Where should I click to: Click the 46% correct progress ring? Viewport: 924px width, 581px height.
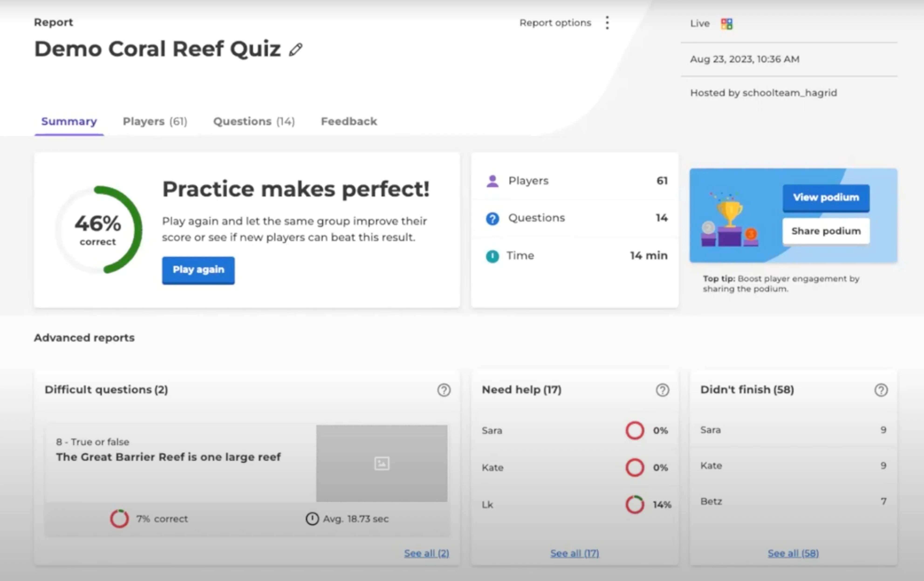coord(99,230)
